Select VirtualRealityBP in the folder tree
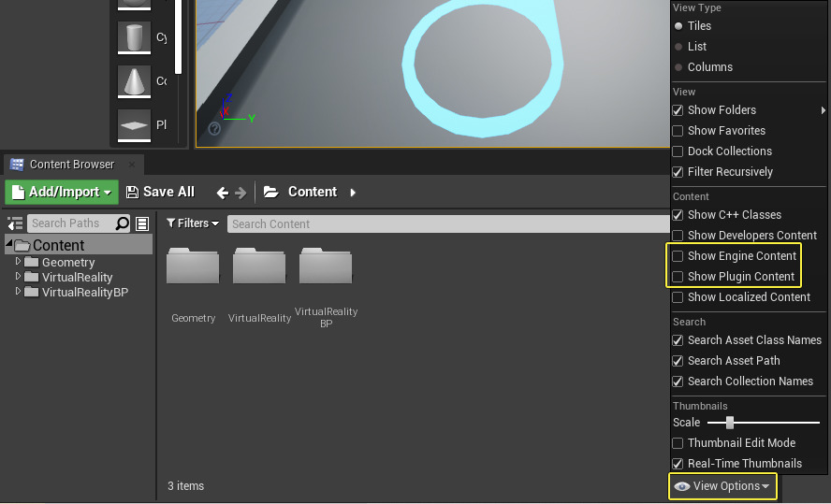The image size is (831, 504). coord(85,292)
